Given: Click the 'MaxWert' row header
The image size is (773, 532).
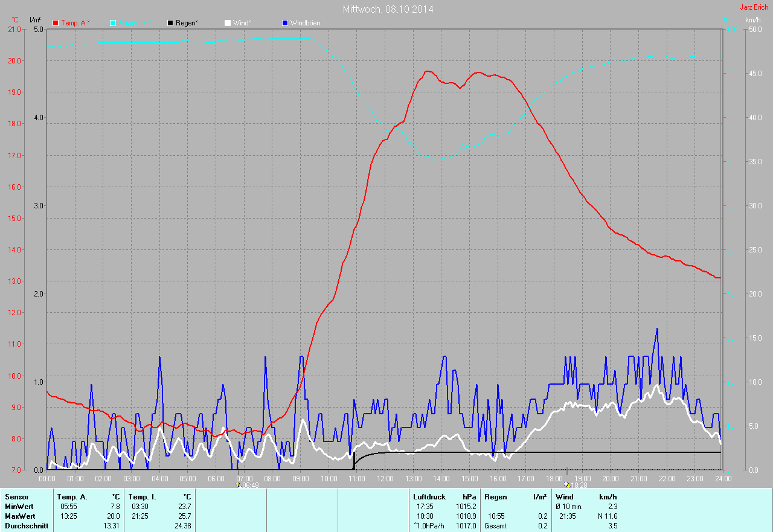Looking at the screenshot, I should pyautogui.click(x=20, y=516).
